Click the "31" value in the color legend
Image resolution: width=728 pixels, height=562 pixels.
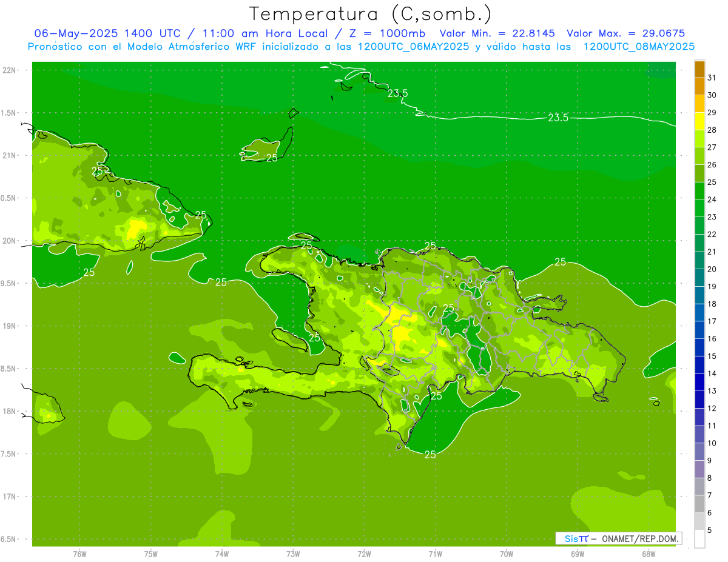coord(712,78)
